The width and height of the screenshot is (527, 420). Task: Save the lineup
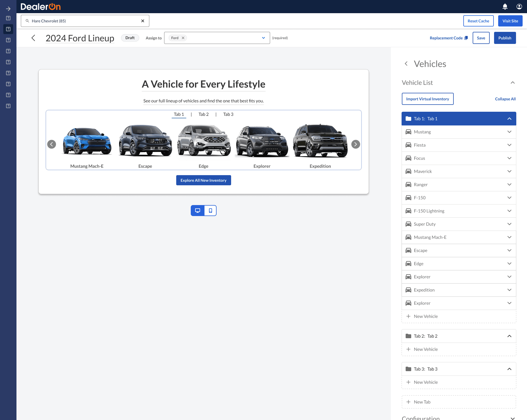pos(481,38)
